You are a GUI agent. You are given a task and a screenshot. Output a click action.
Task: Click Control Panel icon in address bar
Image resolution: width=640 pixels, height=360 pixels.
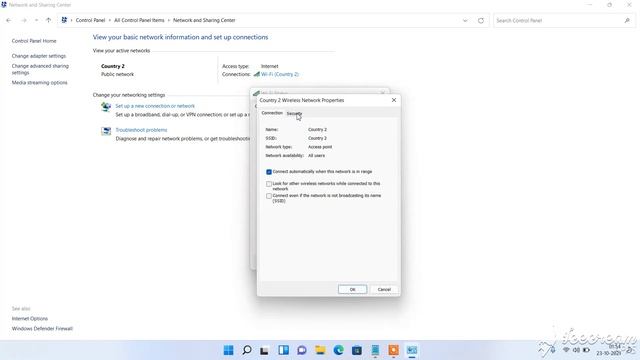pos(64,20)
